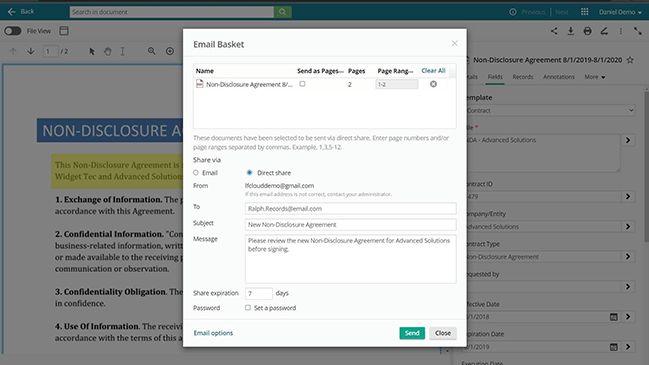Click the Previous navigation link
This screenshot has height=365, width=649.
[533, 12]
